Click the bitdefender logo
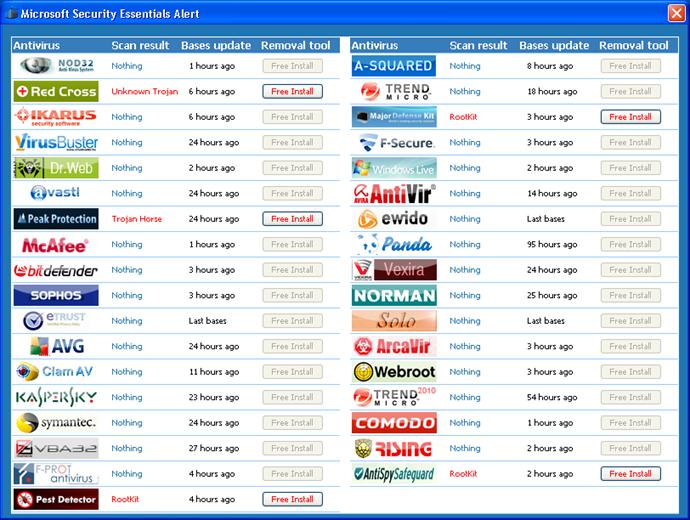The image size is (690, 520). tap(56, 270)
